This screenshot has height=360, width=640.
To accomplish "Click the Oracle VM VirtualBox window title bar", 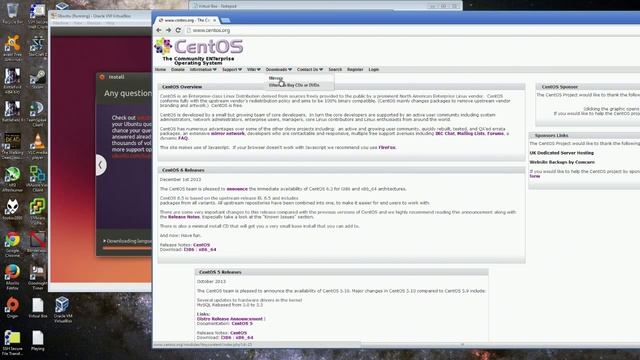I will pos(100,16).
